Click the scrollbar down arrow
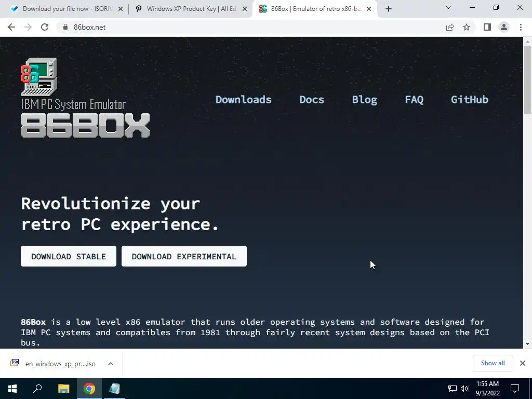This screenshot has width=532, height=399. (527, 344)
